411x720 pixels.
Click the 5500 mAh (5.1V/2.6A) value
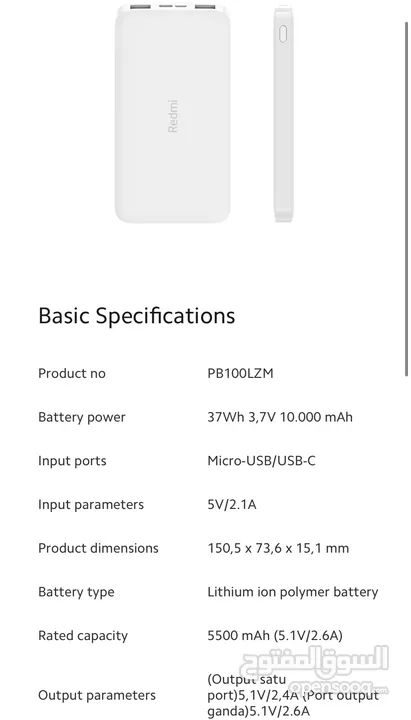coord(275,636)
